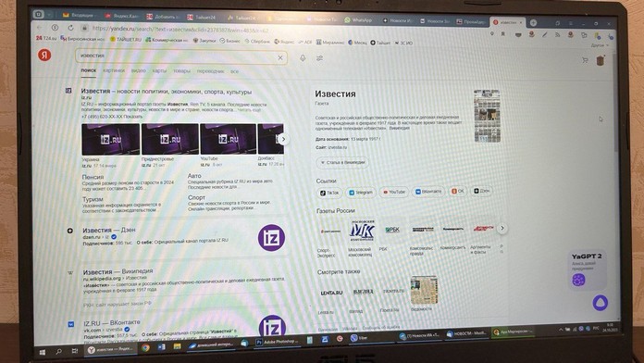This screenshot has height=363, width=644.
Task: Open the Telegram link chip
Action: 360,192
